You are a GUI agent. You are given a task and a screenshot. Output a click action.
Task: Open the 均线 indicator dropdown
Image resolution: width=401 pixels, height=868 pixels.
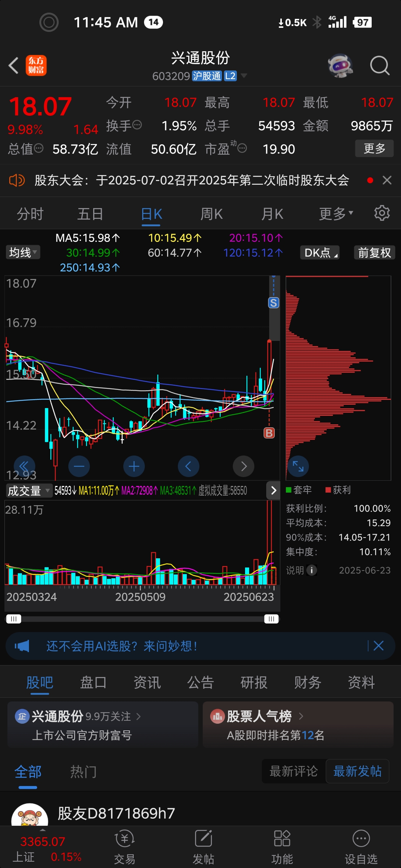[23, 252]
